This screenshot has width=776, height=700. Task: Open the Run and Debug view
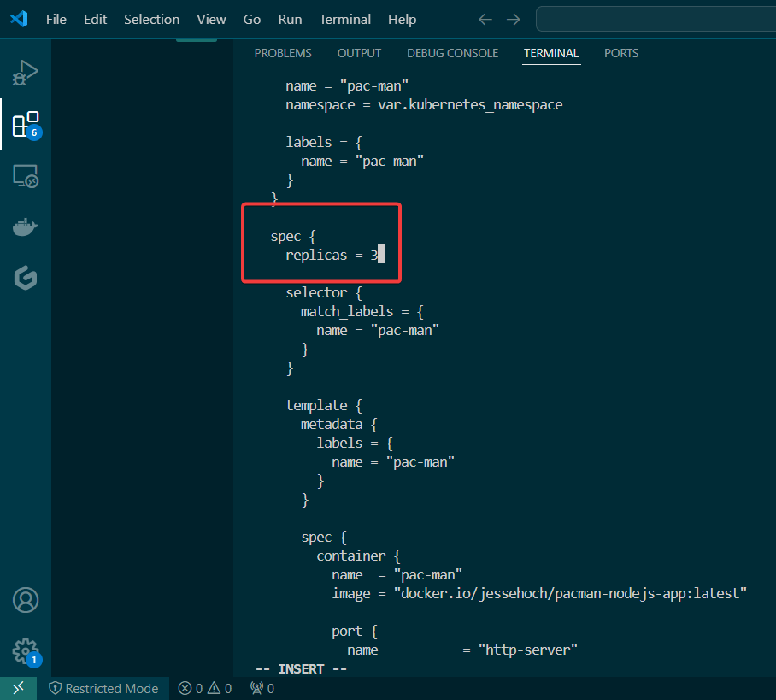pyautogui.click(x=26, y=73)
